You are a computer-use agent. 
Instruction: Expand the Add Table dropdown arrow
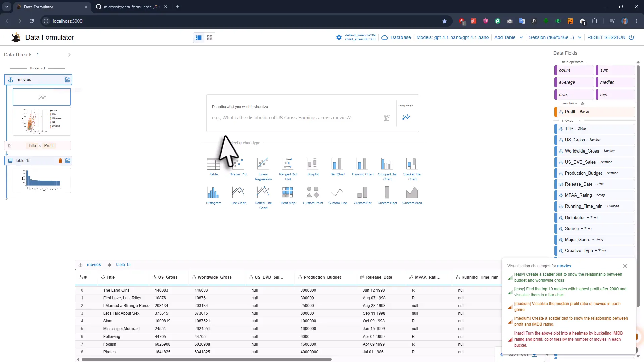click(x=521, y=37)
